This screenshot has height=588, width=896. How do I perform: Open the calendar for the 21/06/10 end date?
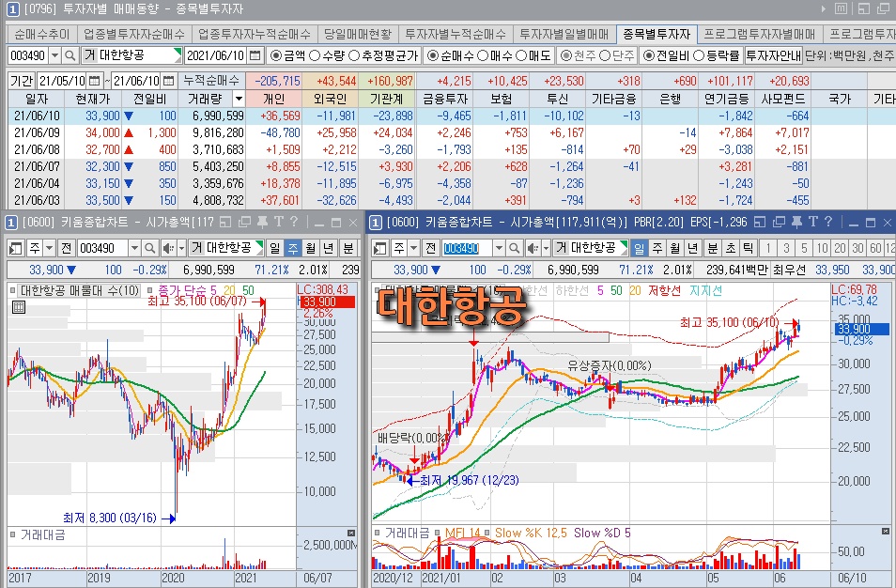coord(168,81)
